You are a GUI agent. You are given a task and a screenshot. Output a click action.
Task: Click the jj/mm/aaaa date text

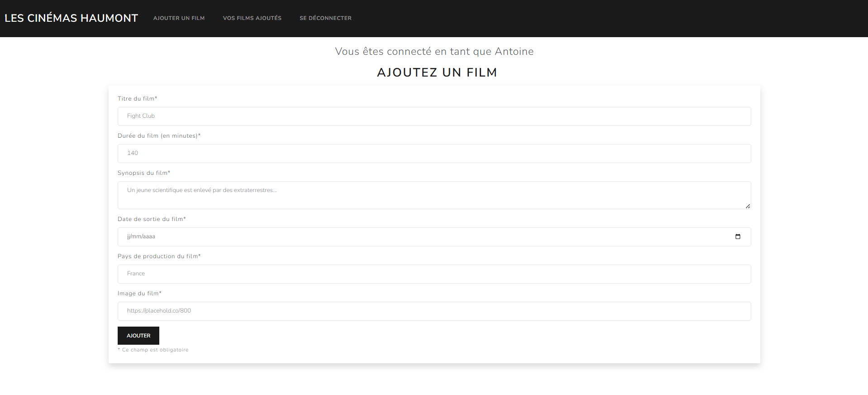click(x=141, y=236)
